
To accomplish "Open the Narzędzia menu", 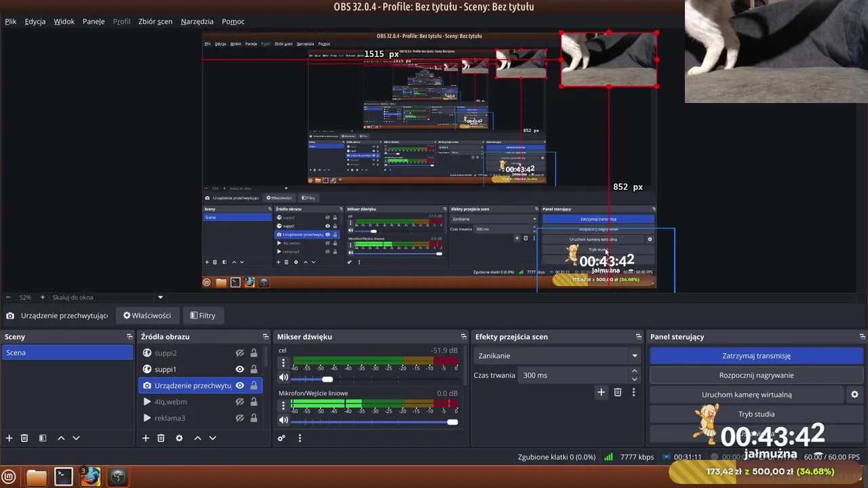I will pos(197,21).
